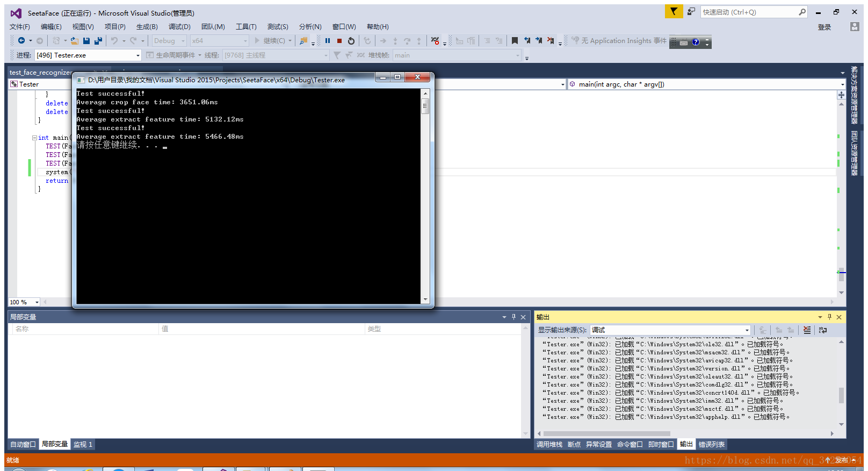The height and width of the screenshot is (471, 868).
Task: Click the Application Insights 事件 button
Action: point(619,41)
